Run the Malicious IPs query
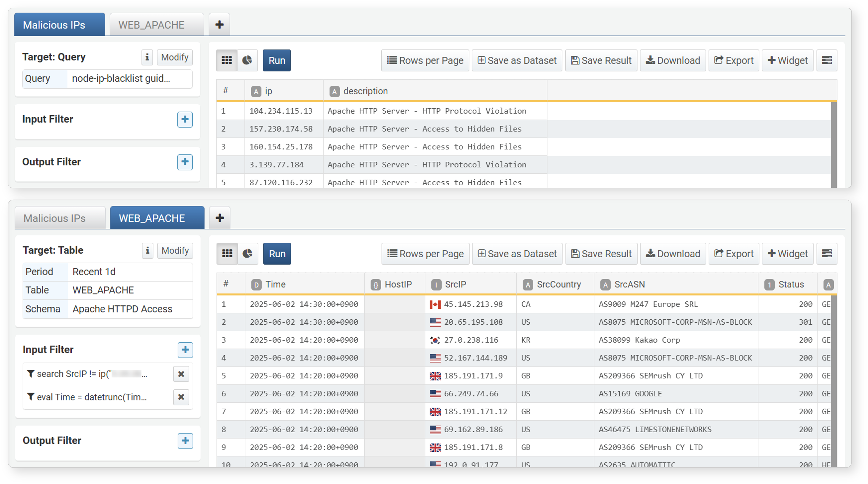The image size is (868, 484). point(277,60)
